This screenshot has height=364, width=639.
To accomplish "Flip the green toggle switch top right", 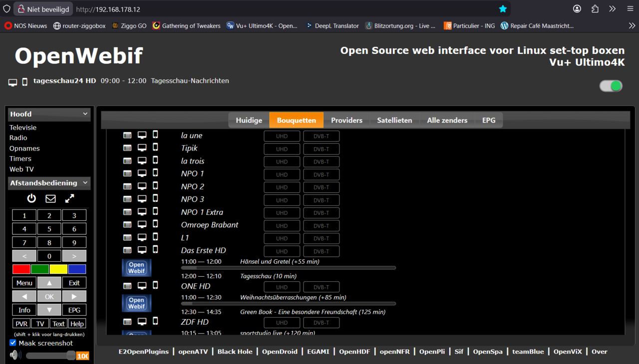I will click(611, 86).
